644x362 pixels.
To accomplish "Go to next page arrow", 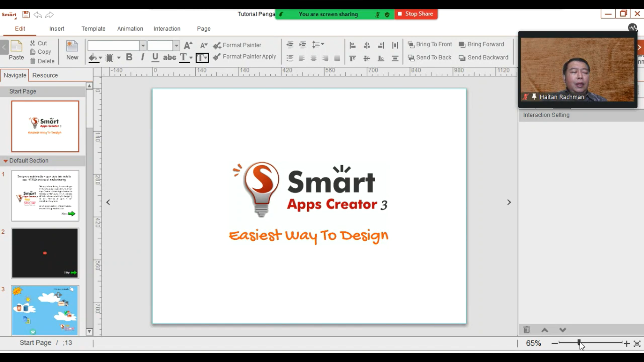I will point(509,202).
